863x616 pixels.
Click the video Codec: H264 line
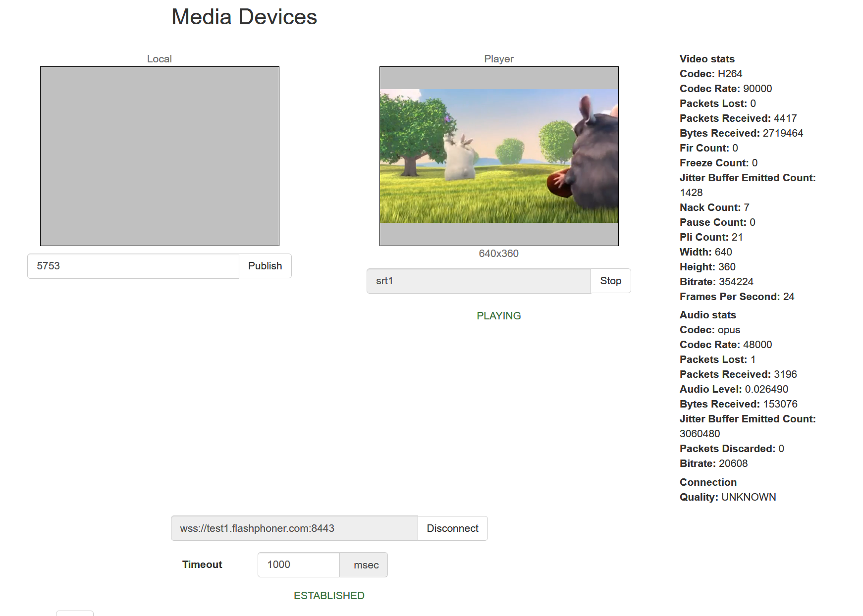[x=711, y=74]
